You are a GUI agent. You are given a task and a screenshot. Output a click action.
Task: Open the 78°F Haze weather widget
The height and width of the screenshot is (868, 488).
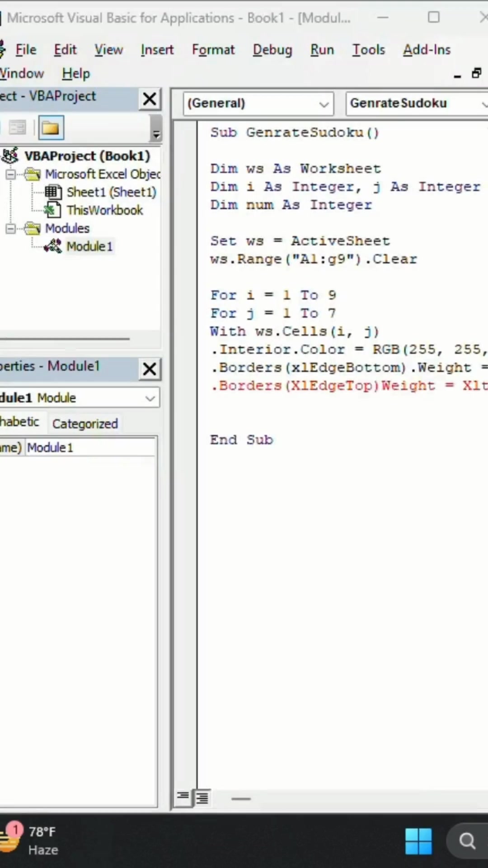click(30, 840)
